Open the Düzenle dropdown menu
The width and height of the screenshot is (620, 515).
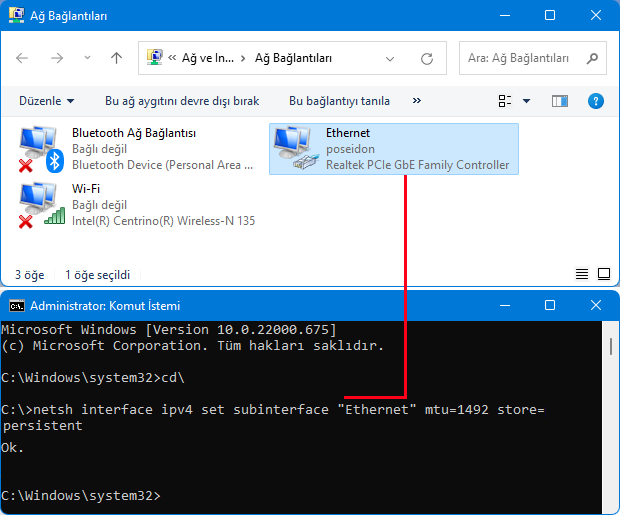pyautogui.click(x=46, y=101)
